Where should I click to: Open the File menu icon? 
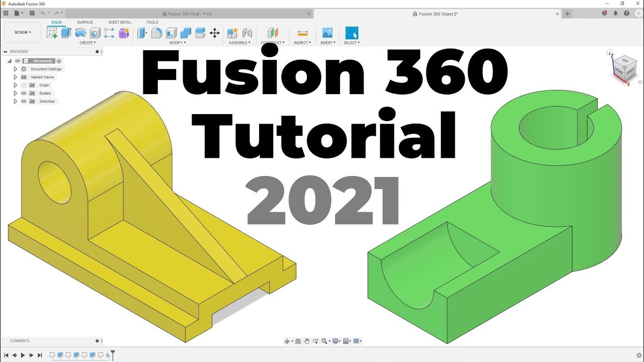click(x=18, y=14)
